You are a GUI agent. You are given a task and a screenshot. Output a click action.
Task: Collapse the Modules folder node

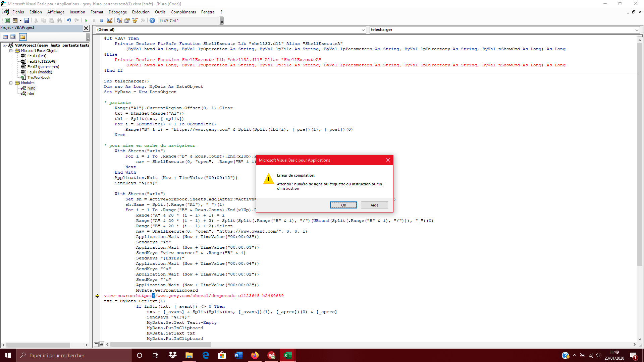tap(11, 83)
